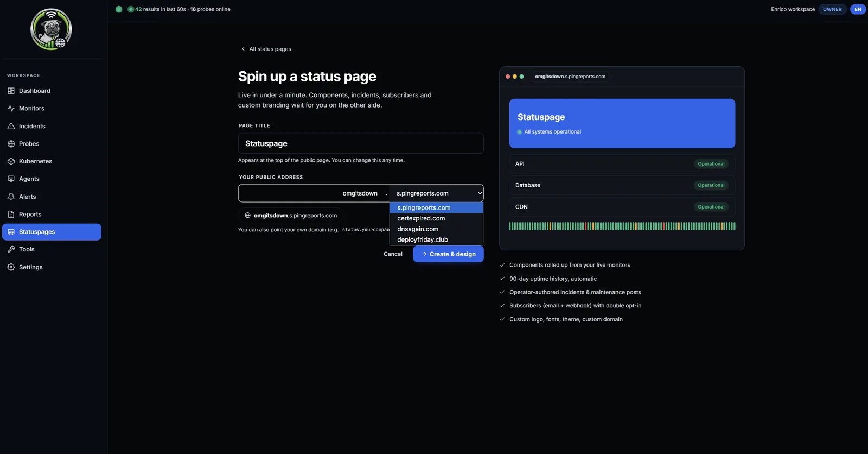
Task: Click the uptime history bar in preview
Action: [x=622, y=226]
